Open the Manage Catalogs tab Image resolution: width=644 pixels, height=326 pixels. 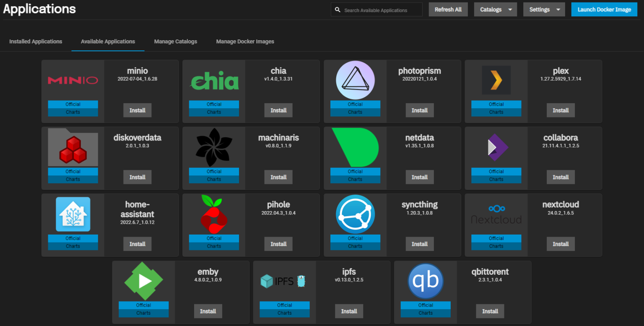point(175,42)
